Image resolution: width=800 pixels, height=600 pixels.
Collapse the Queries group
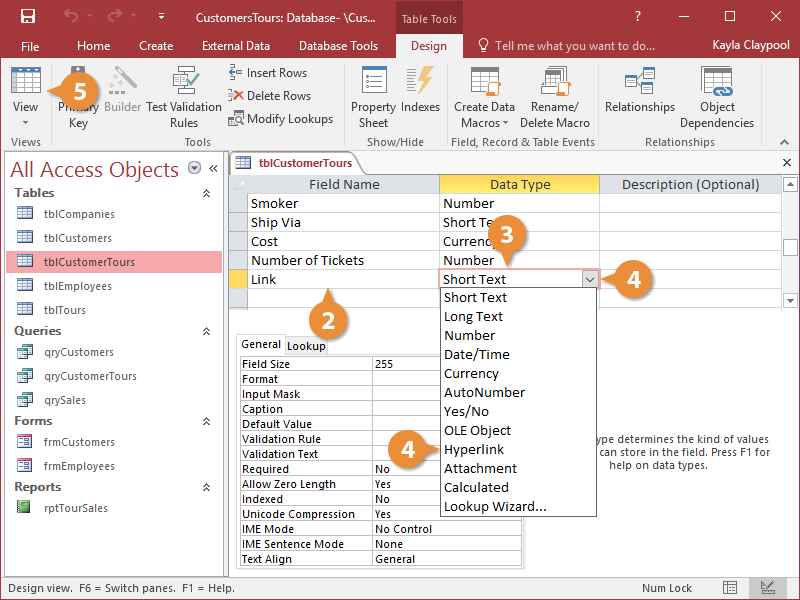pyautogui.click(x=206, y=330)
